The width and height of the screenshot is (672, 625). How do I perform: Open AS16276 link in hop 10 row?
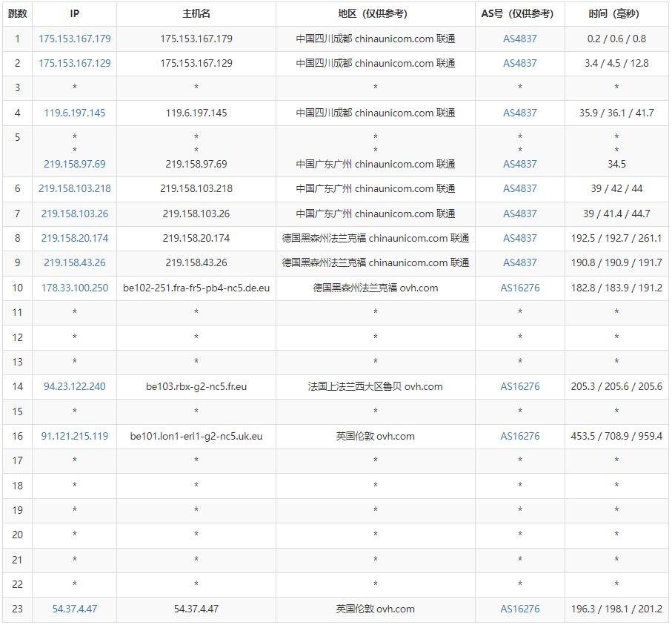pos(520,288)
